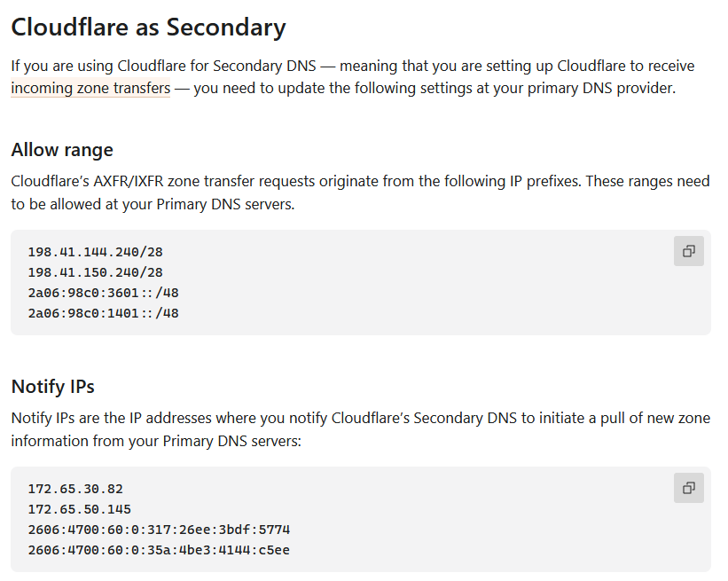Click the 198.41.150.240/28 prefix line
Viewport: 728px width, 581px height.
coord(95,272)
